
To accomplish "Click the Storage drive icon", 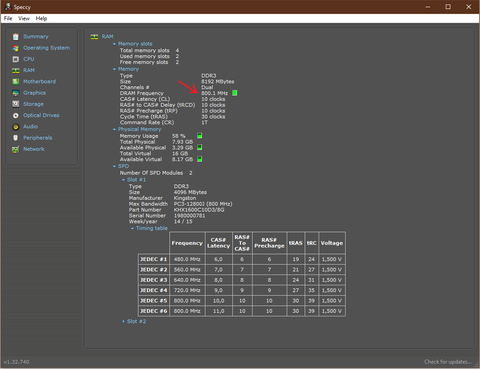I will click(15, 104).
